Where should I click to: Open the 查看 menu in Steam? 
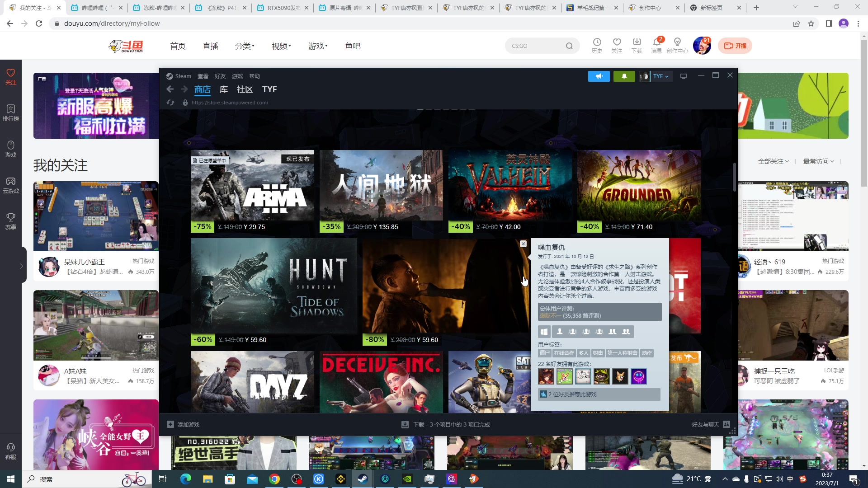[203, 76]
